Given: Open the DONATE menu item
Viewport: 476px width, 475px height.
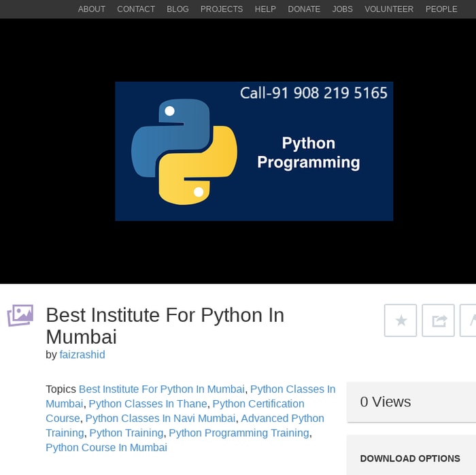Looking at the screenshot, I should tap(304, 9).
